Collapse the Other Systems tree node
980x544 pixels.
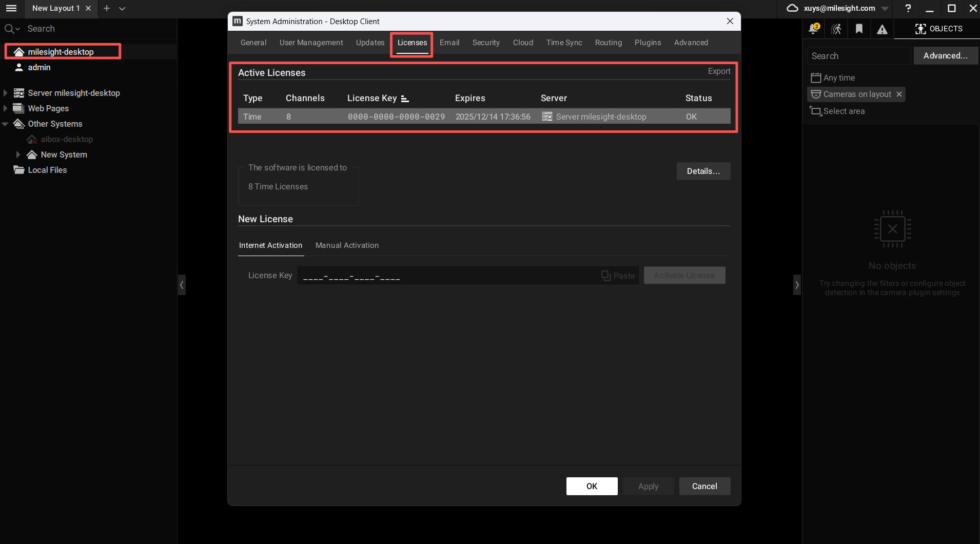6,124
